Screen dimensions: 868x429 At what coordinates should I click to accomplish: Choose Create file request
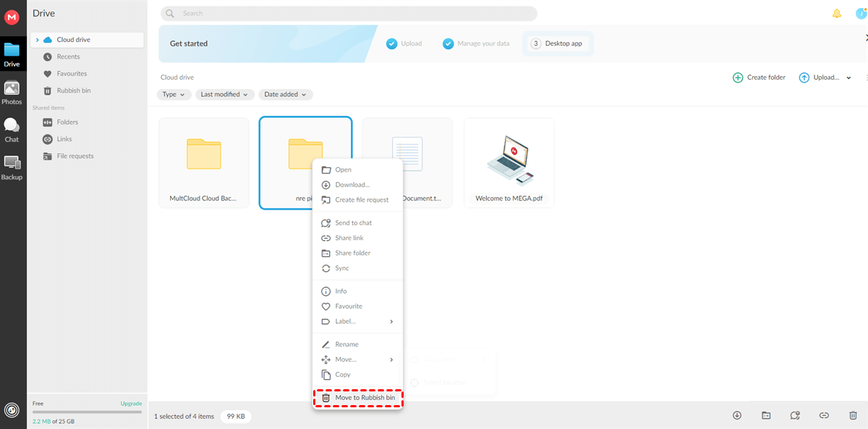(357, 200)
